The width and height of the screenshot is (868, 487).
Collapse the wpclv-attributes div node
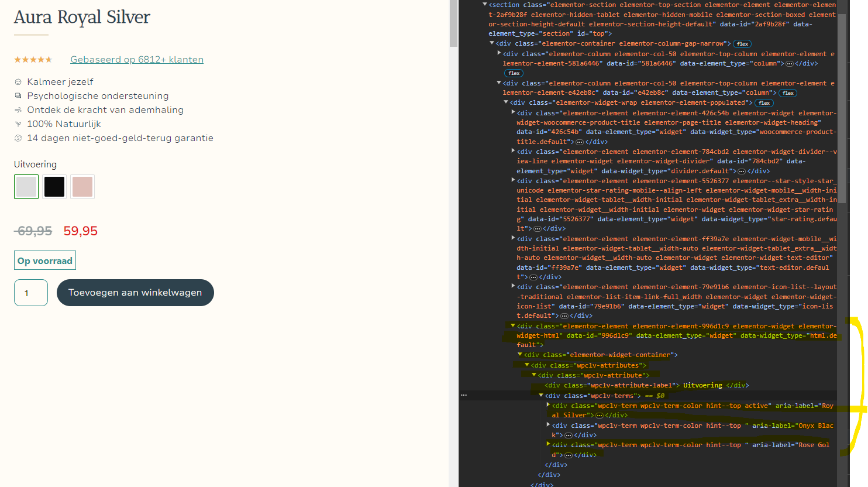pos(527,365)
